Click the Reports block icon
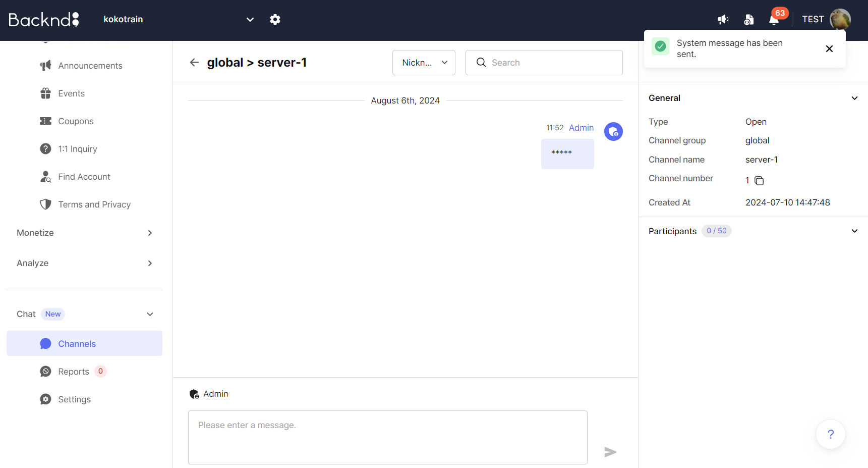The image size is (868, 468). [45, 372]
